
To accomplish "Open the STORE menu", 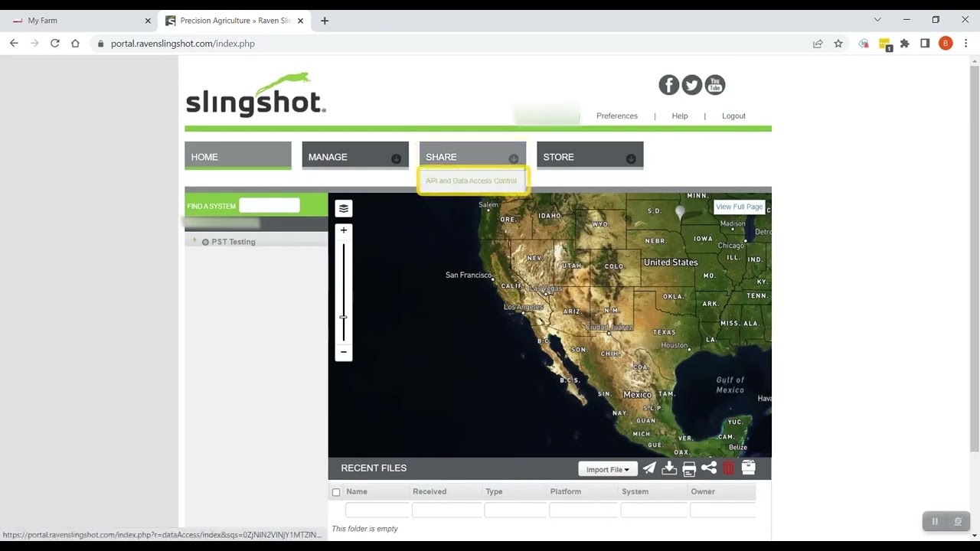I will coord(590,155).
